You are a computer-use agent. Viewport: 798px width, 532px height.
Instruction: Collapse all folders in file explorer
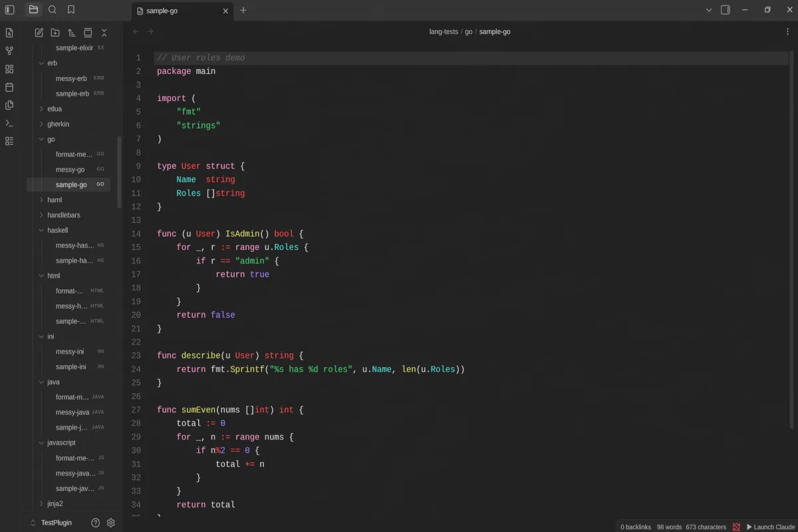click(104, 33)
